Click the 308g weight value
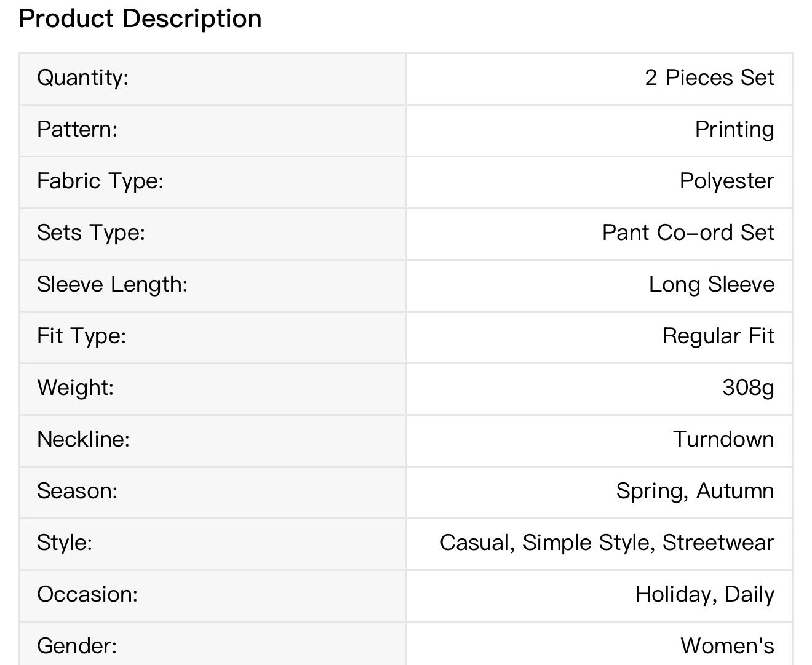Image resolution: width=812 pixels, height=665 pixels. tap(749, 388)
